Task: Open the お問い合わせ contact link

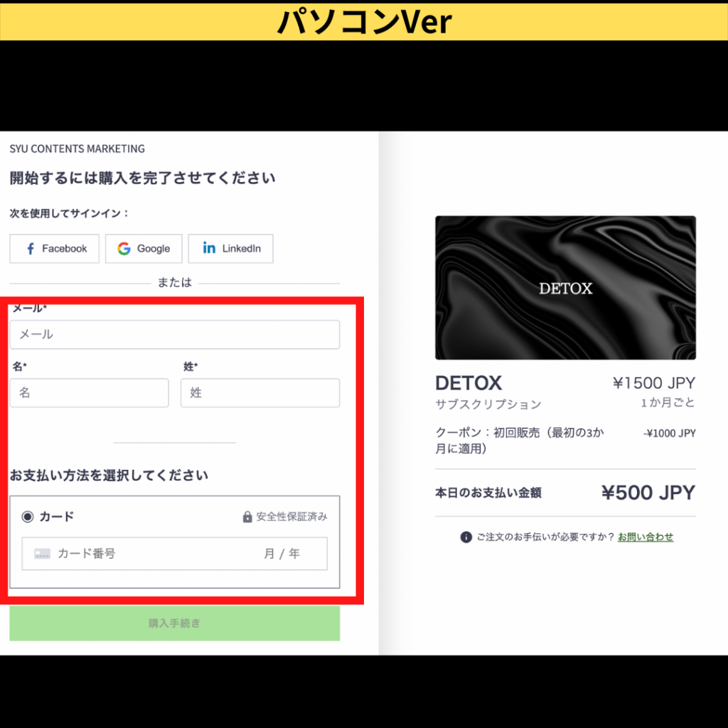Action: pos(646,537)
